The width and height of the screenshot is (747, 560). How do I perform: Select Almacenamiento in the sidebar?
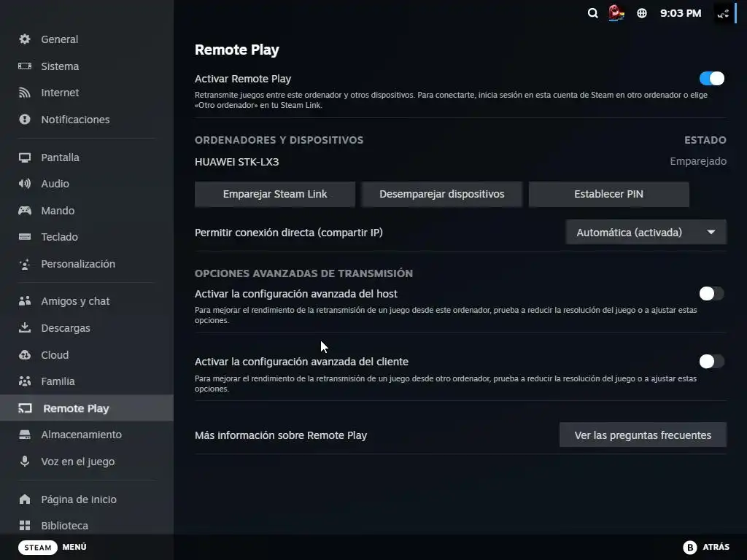(x=87, y=435)
